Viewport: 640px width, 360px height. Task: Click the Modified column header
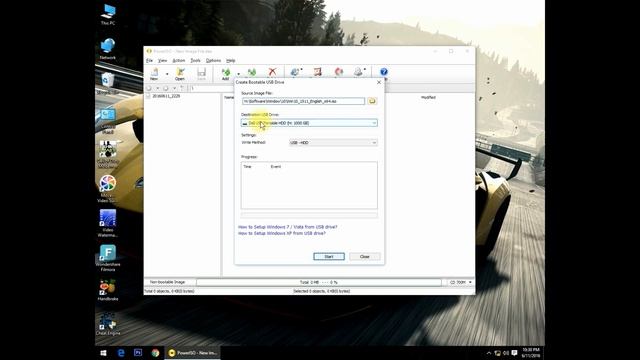[x=428, y=98]
